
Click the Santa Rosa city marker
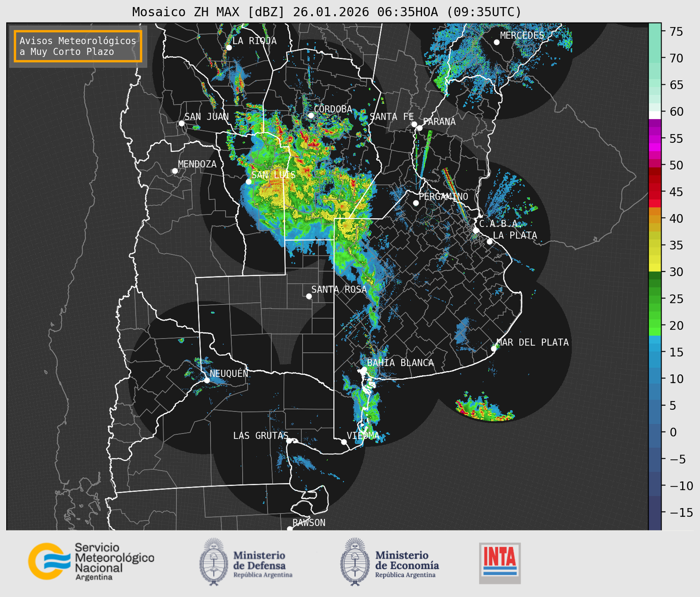click(309, 296)
